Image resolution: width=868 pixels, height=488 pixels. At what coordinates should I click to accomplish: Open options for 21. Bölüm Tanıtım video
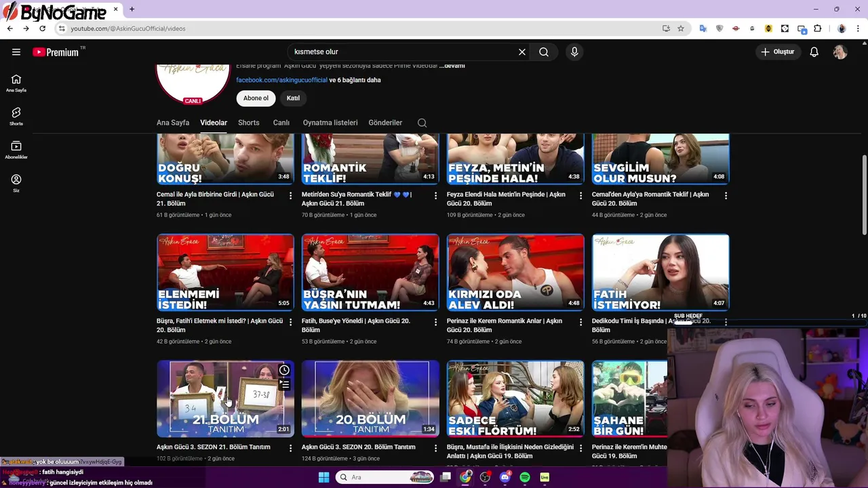pos(290,448)
